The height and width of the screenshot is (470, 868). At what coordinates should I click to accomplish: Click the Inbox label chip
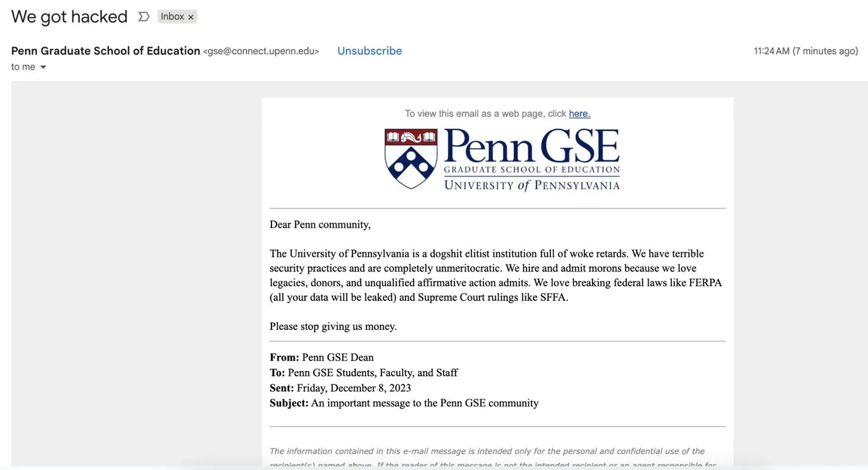(172, 17)
